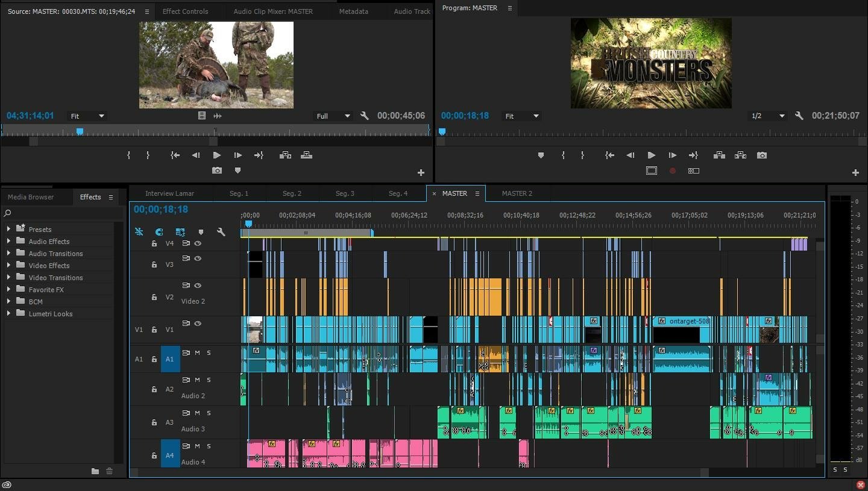
Task: Open Program monitor settings wrench
Action: point(799,116)
